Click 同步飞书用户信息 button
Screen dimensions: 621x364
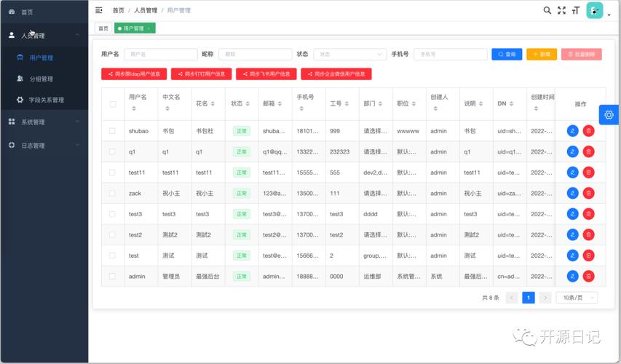tap(266, 74)
